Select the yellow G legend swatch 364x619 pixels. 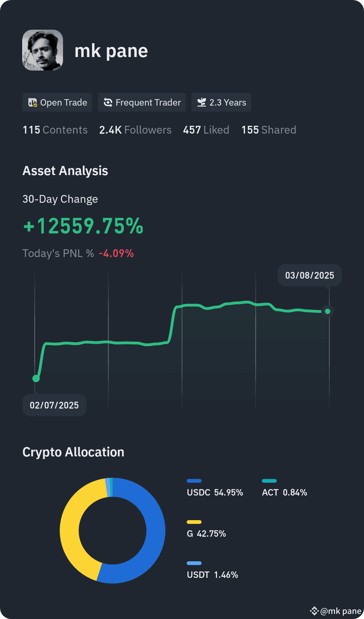(194, 522)
